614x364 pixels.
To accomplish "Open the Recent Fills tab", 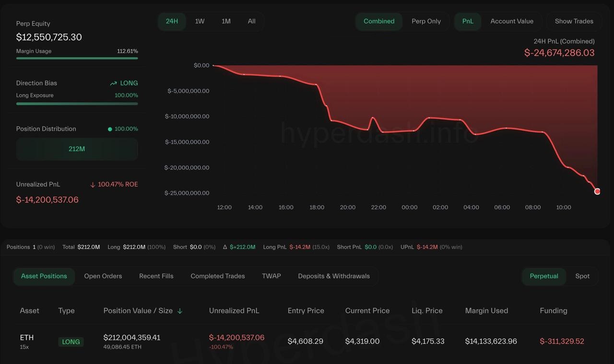I will pyautogui.click(x=156, y=276).
